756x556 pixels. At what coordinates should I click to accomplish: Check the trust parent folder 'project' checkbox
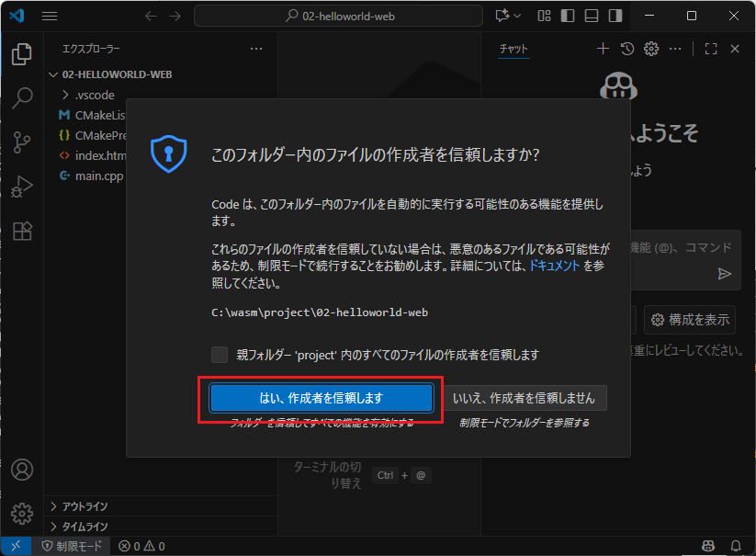pyautogui.click(x=220, y=355)
